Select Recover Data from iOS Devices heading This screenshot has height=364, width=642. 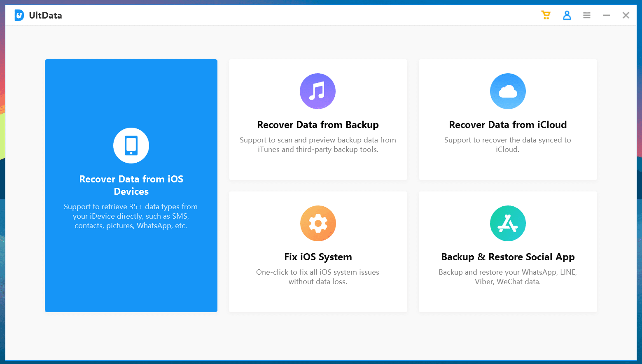(x=131, y=185)
